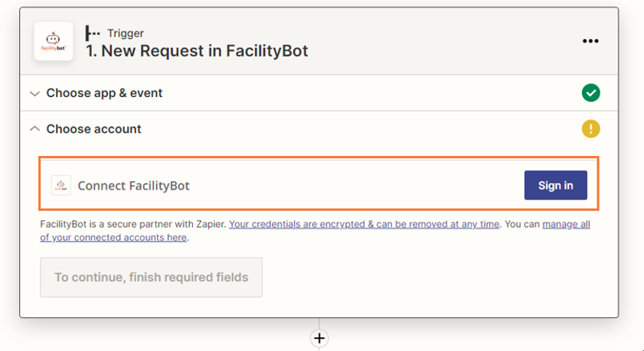Screen dimensions: 644x351
Task: Click the green completed checkmark icon
Action: click(x=590, y=93)
